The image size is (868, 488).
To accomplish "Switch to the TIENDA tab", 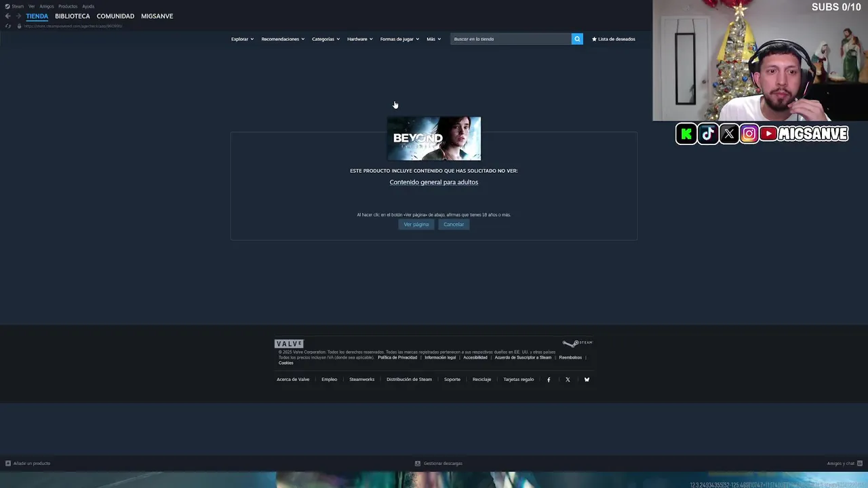I will [37, 16].
